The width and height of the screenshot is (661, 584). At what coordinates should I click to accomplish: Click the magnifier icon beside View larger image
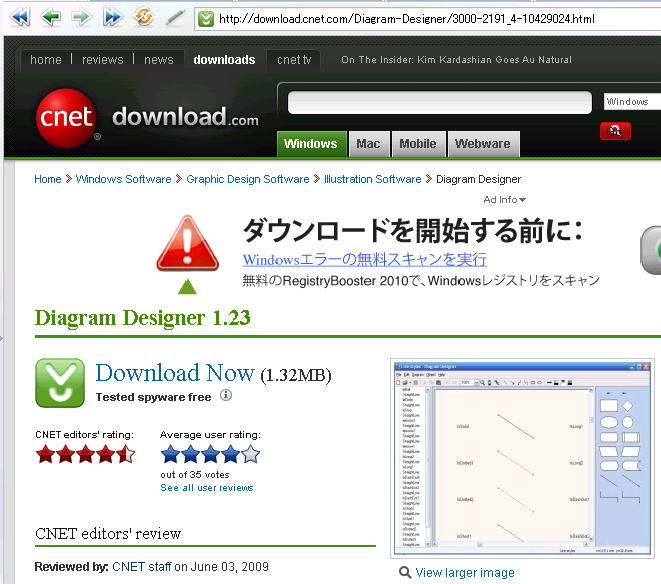(x=405, y=572)
